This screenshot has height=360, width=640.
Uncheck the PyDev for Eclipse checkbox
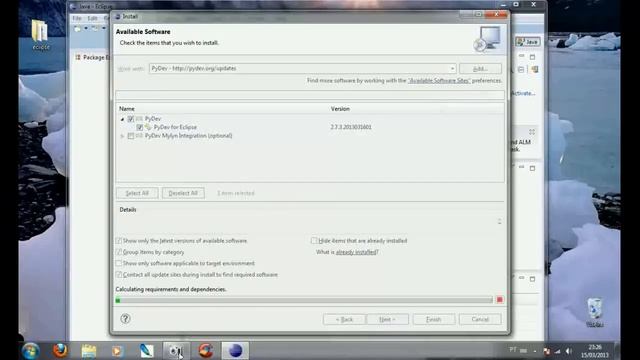[140, 127]
